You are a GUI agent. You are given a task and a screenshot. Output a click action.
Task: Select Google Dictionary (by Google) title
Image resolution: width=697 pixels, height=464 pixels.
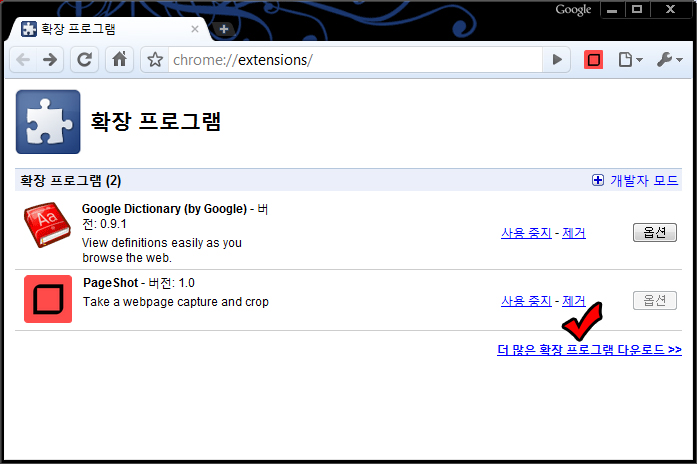[x=164, y=209]
